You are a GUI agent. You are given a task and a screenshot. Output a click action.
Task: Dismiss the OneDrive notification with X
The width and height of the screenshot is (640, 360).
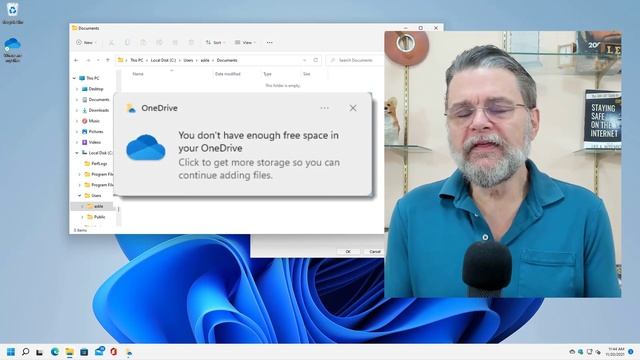coord(353,108)
